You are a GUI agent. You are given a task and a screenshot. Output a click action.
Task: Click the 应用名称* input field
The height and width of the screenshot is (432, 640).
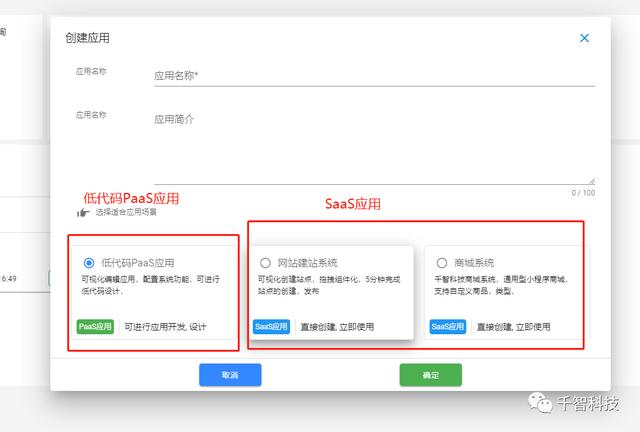(374, 76)
